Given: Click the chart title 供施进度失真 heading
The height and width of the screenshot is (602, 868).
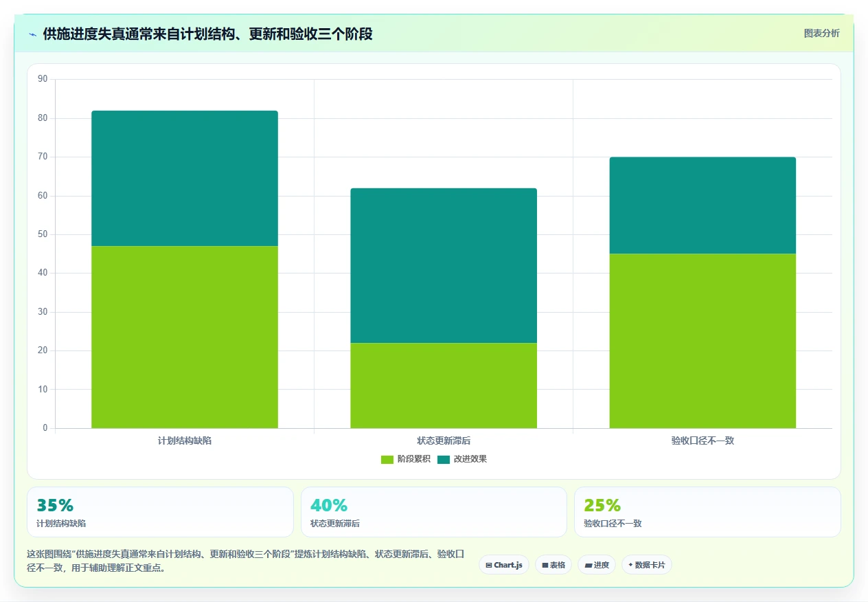Looking at the screenshot, I should coord(207,34).
